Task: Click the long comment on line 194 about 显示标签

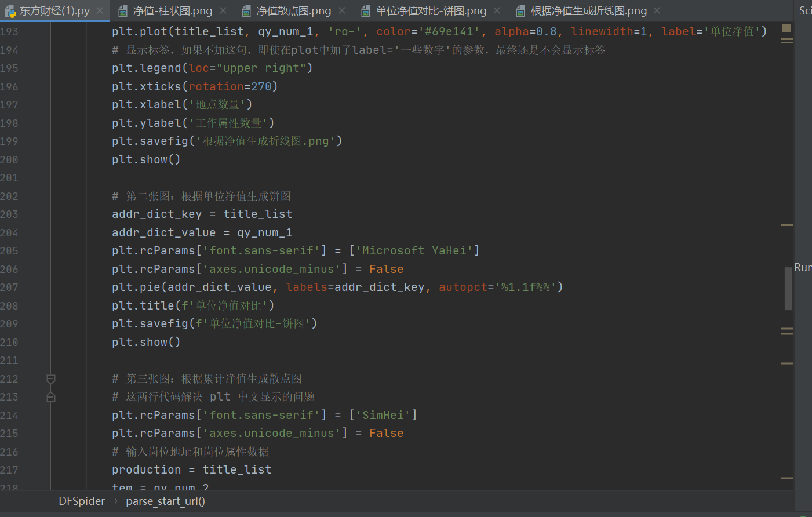Action: click(x=359, y=50)
